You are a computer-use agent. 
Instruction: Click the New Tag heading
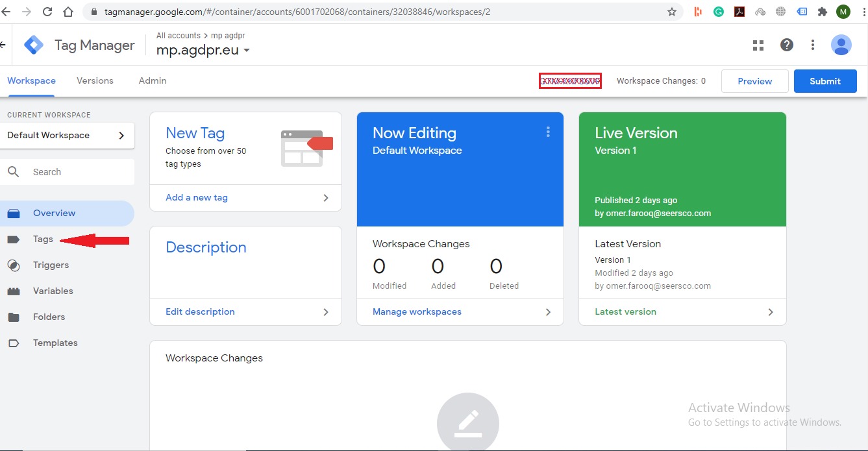click(x=195, y=133)
